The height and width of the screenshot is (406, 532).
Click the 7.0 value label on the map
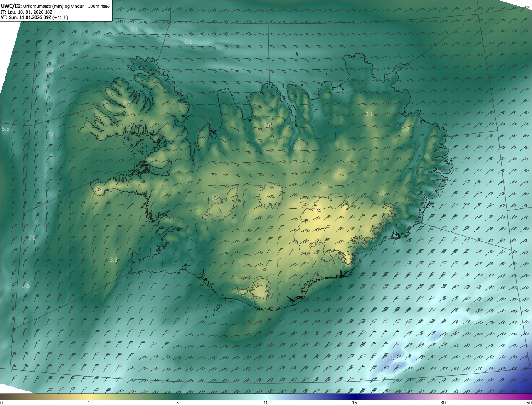pos(32,237)
